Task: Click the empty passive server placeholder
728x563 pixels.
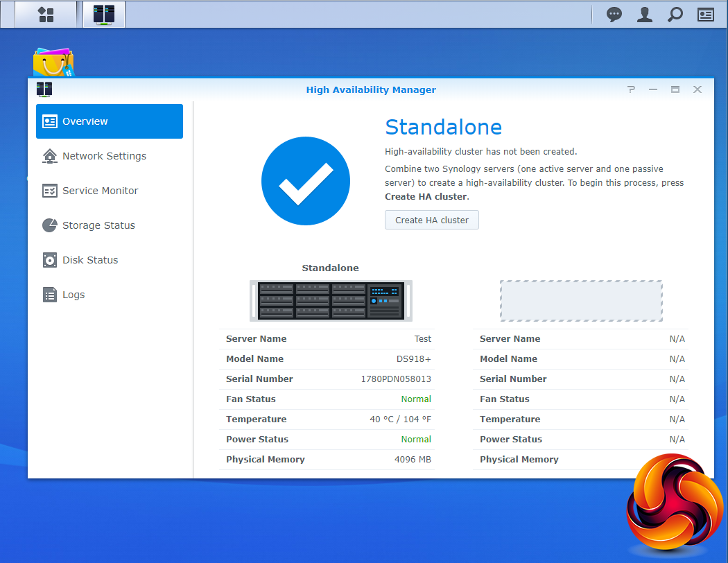Action: 581,301
